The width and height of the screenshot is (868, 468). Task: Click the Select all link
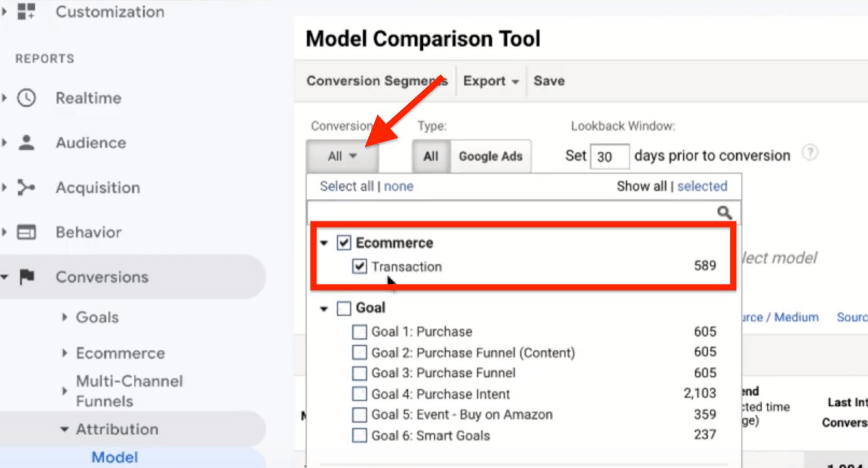click(346, 186)
